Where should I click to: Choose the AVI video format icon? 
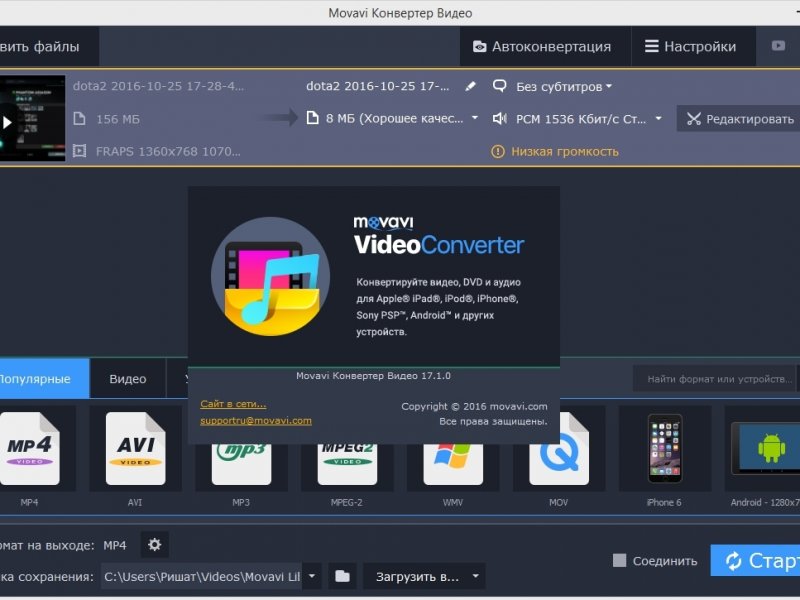(x=135, y=449)
